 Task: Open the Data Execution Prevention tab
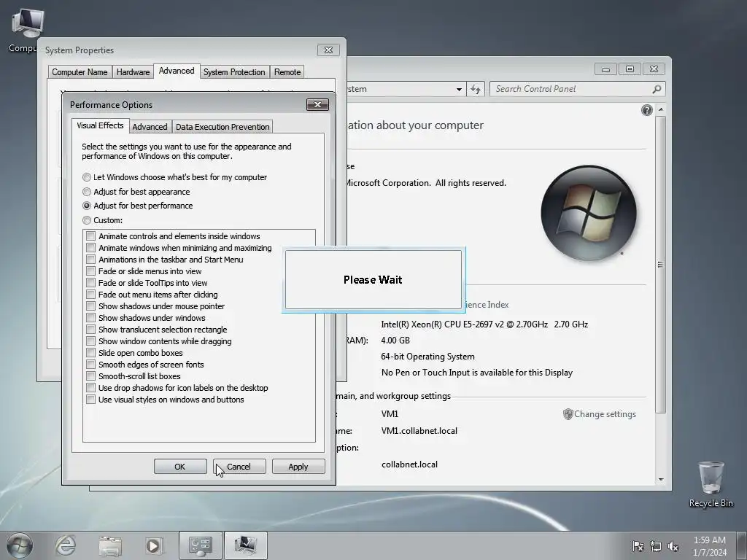[x=222, y=127]
